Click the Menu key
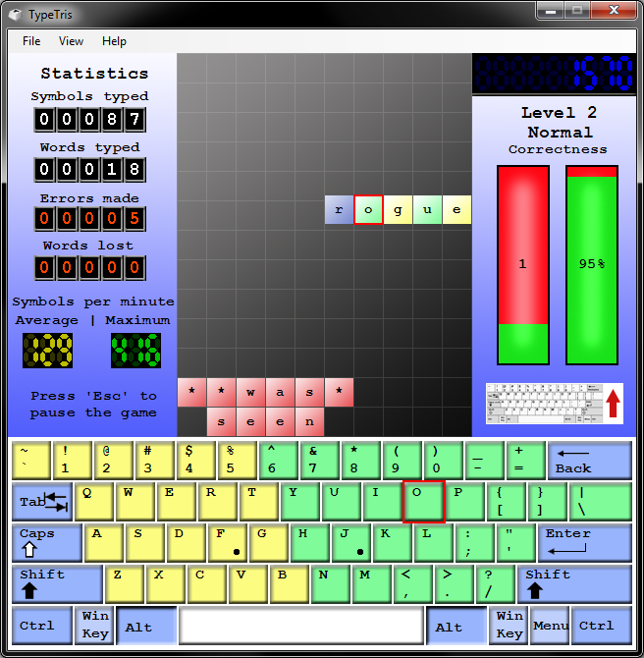 [x=550, y=626]
